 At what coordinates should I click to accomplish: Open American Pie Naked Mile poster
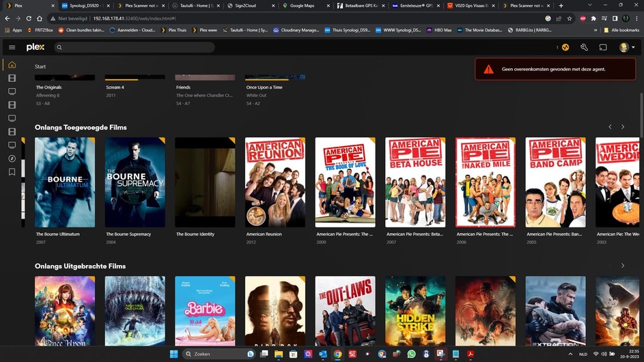point(486,182)
